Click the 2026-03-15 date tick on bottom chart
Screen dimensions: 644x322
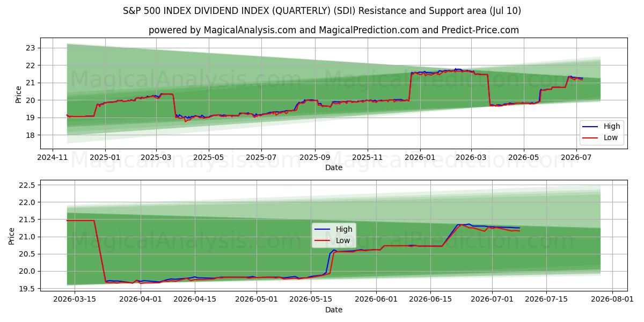75,300
